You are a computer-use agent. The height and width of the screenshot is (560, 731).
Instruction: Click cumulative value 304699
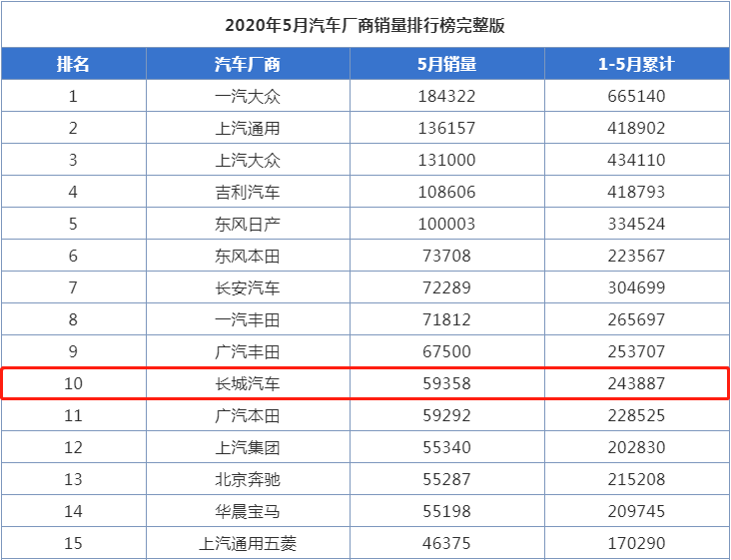636,287
